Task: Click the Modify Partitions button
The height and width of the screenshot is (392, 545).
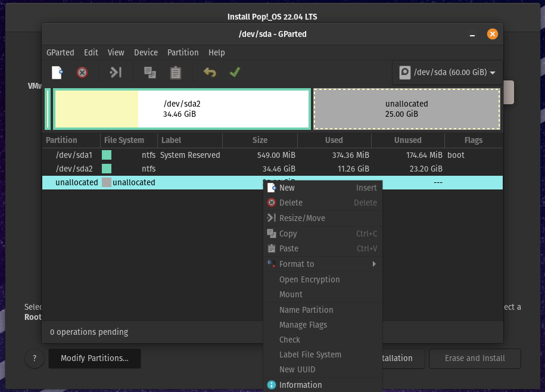Action: pos(94,359)
